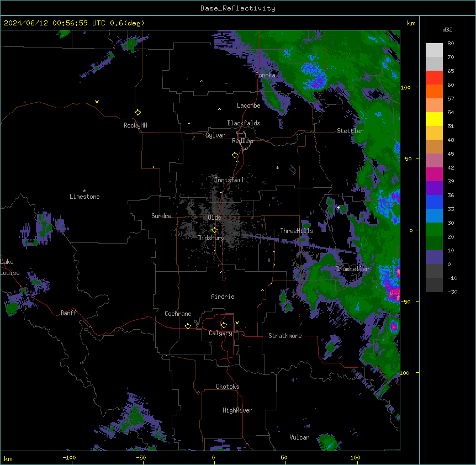
Task: Click the Drumheller label
Action: click(x=352, y=269)
